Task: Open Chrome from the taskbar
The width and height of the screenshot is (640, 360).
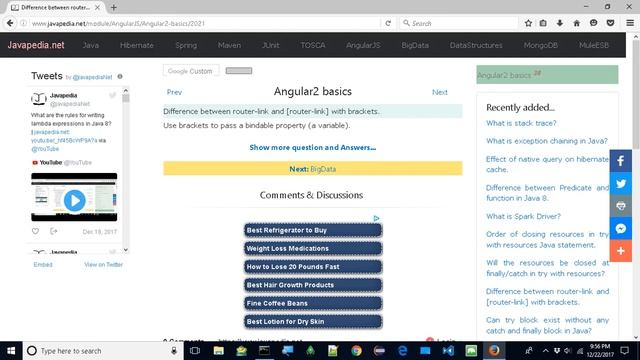Action: (x=356, y=351)
